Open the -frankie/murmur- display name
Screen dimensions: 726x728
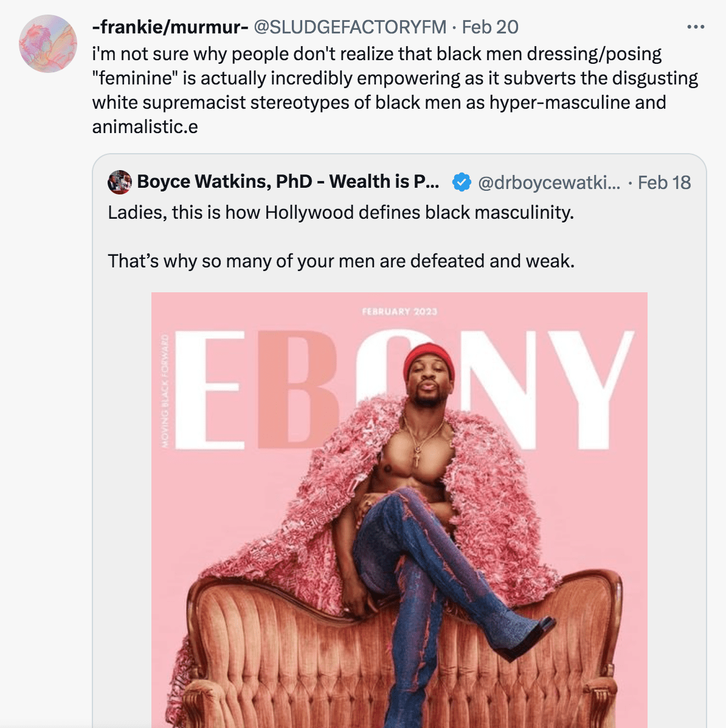pyautogui.click(x=170, y=27)
